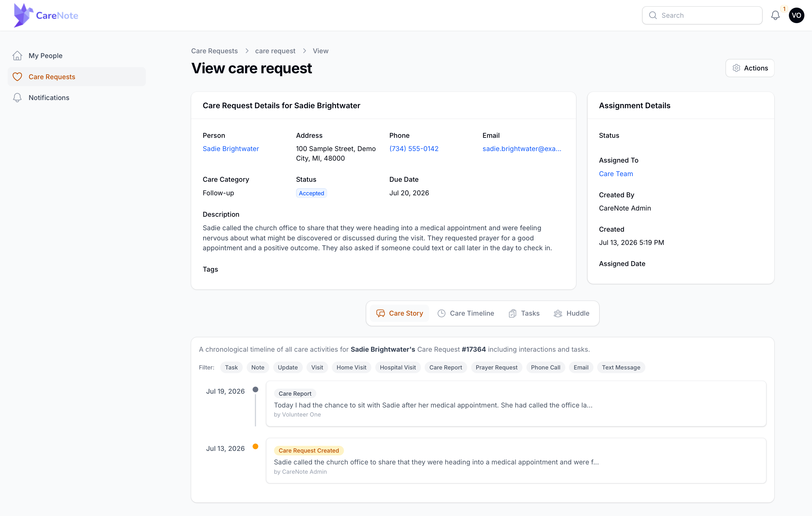Click the My People home icon

tap(17, 56)
